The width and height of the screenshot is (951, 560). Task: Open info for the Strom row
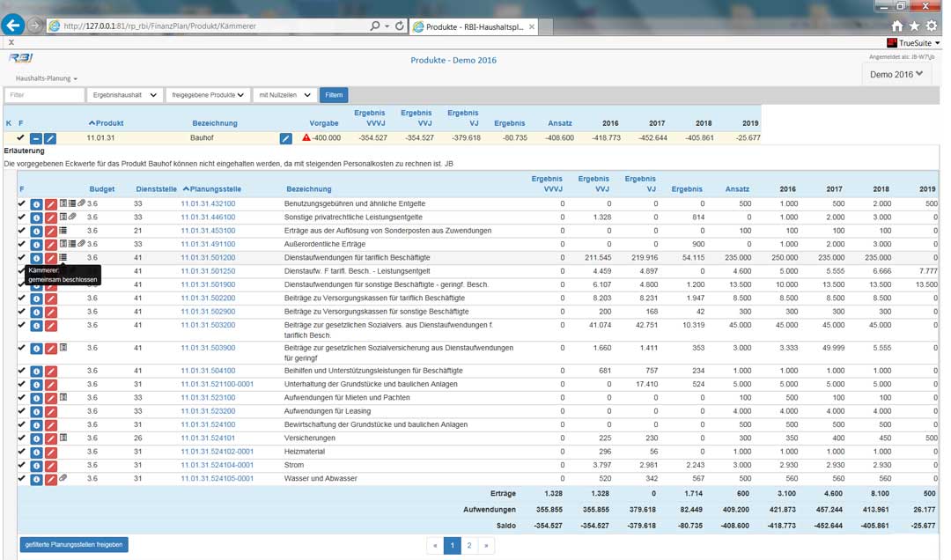coord(36,466)
